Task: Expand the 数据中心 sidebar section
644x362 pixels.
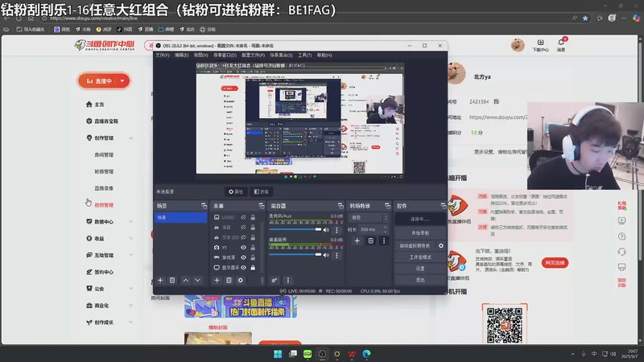Action: coord(131,222)
